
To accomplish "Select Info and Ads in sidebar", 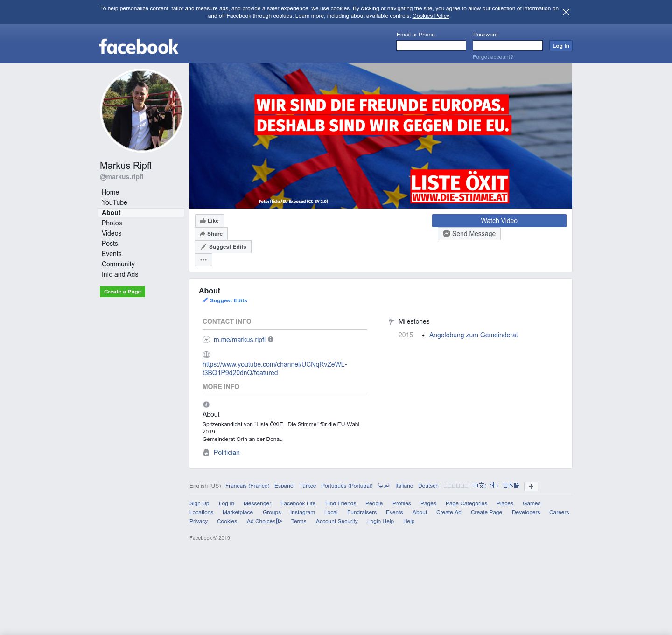I will pyautogui.click(x=120, y=274).
